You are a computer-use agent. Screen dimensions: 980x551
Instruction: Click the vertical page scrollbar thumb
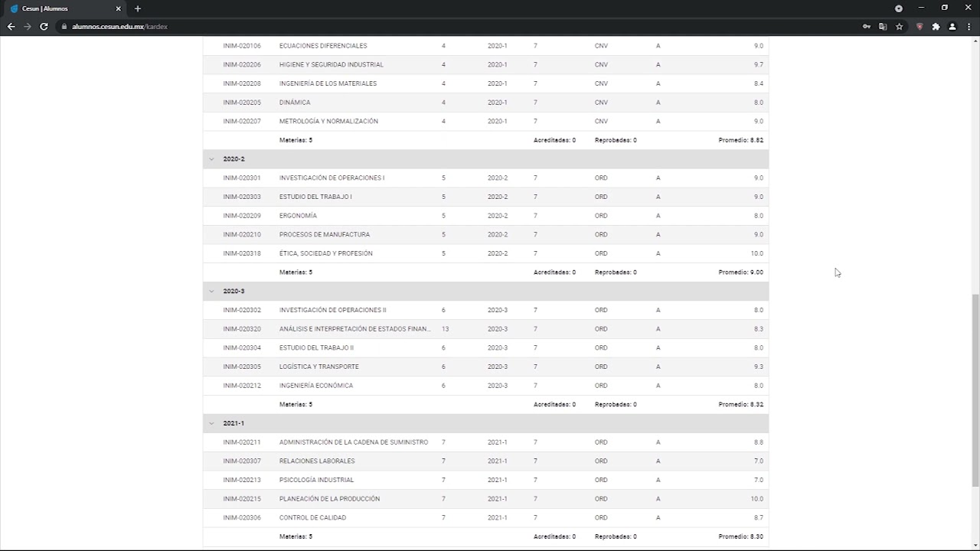pyautogui.click(x=975, y=390)
